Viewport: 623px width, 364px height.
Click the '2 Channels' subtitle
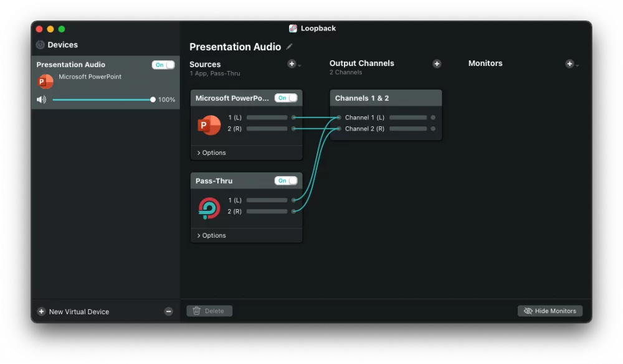click(346, 72)
